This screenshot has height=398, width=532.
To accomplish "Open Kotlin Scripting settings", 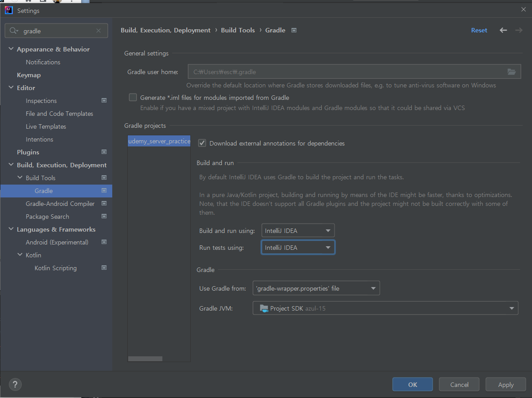I will 55,268.
